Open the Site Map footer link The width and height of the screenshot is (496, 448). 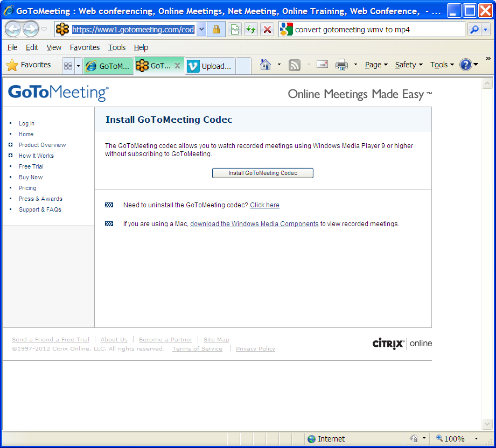tap(216, 339)
